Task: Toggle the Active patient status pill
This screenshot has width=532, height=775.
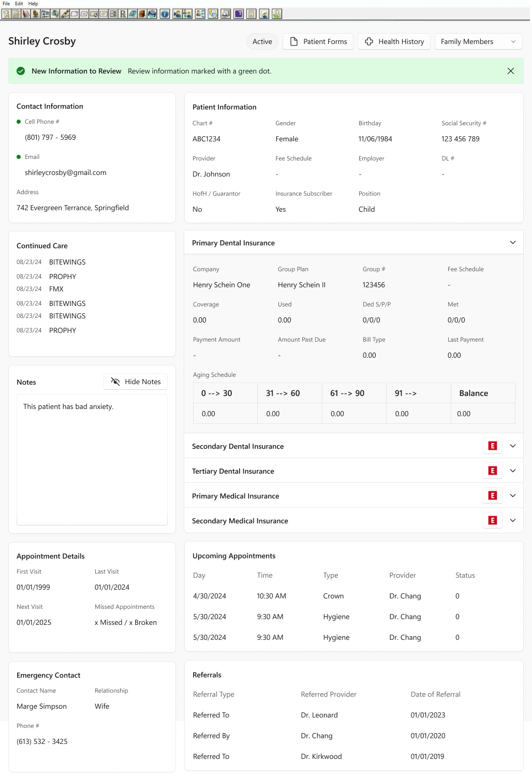Action: point(262,41)
